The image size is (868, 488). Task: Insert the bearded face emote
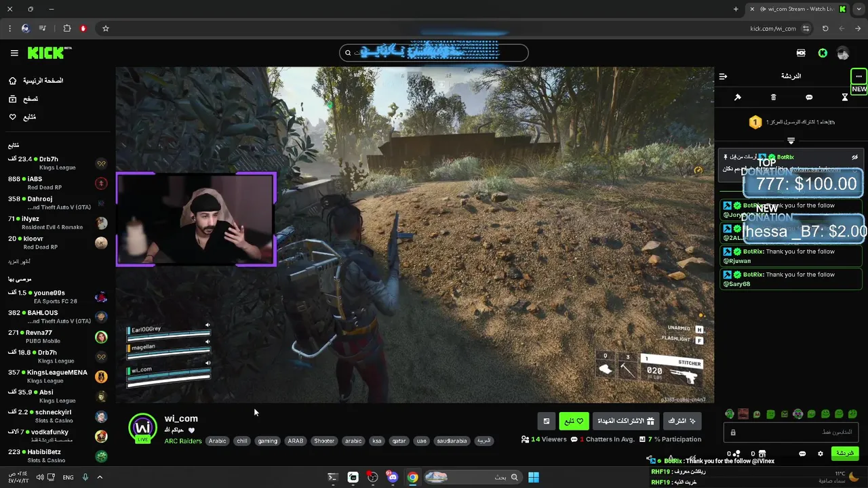click(x=743, y=414)
